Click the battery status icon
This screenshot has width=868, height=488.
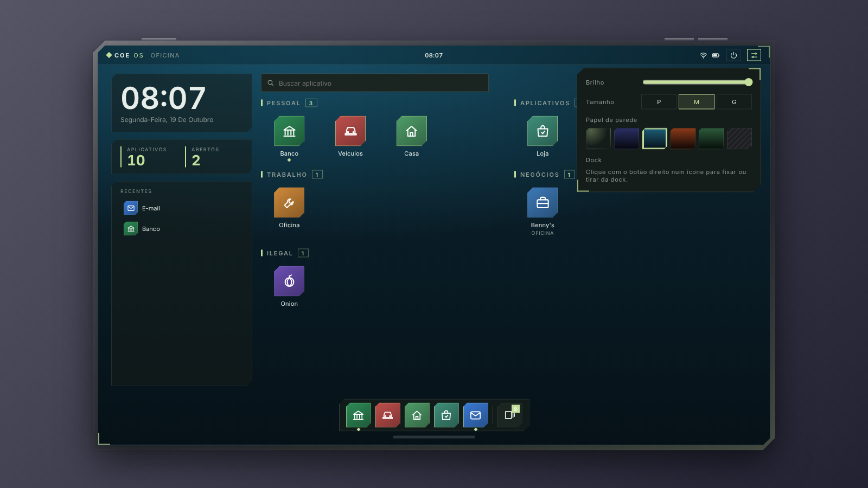click(716, 55)
